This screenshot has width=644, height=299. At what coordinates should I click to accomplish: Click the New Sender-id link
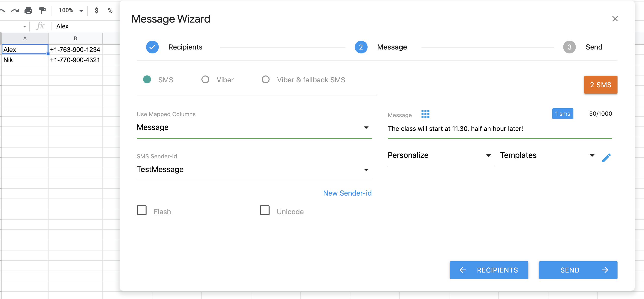tap(347, 193)
